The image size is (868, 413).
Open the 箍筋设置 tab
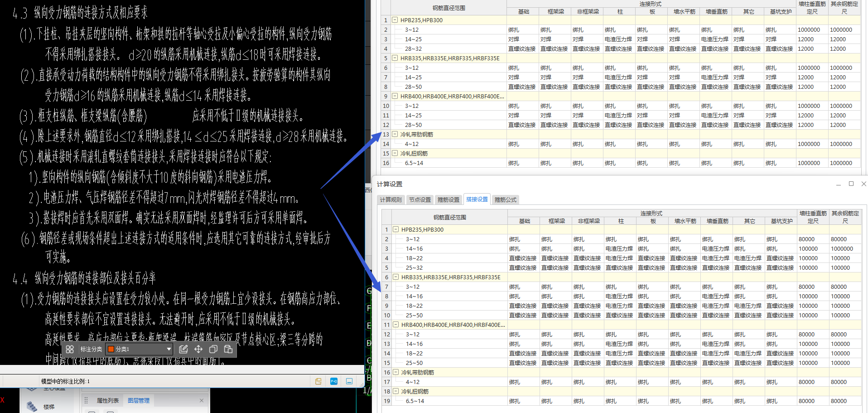click(448, 199)
